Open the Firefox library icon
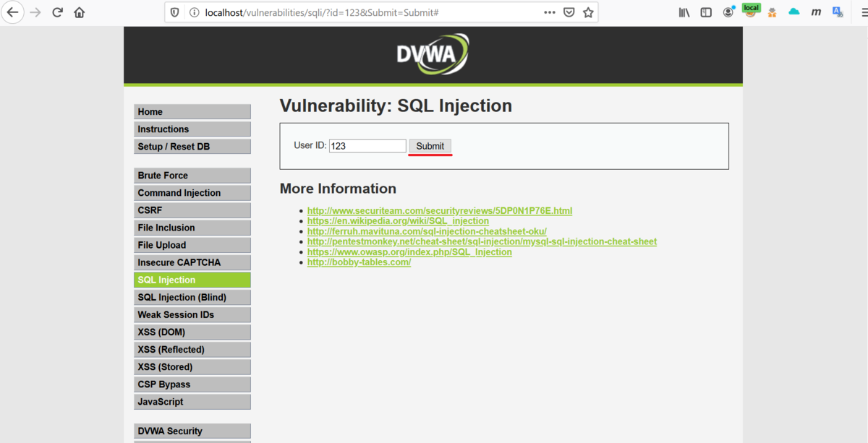This screenshot has width=868, height=443. [x=684, y=12]
